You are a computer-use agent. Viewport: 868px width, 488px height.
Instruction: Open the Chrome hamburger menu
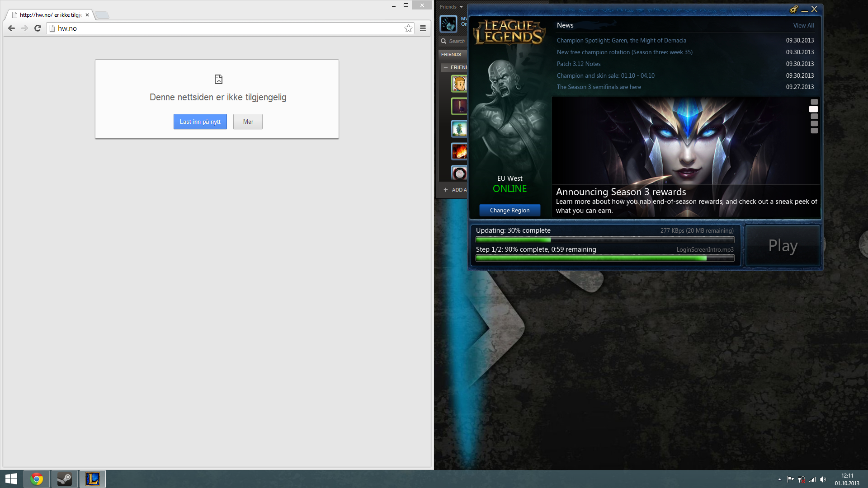click(x=423, y=28)
